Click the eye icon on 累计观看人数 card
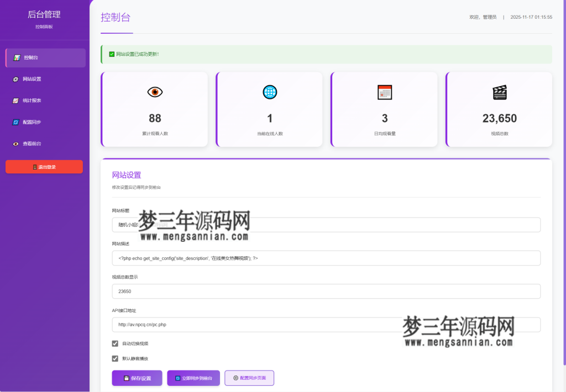Screen dimensions: 566x392 (155, 92)
